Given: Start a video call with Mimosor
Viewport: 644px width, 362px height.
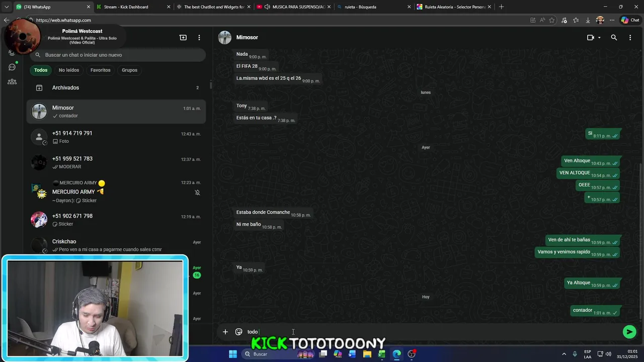Looking at the screenshot, I should coord(591,38).
